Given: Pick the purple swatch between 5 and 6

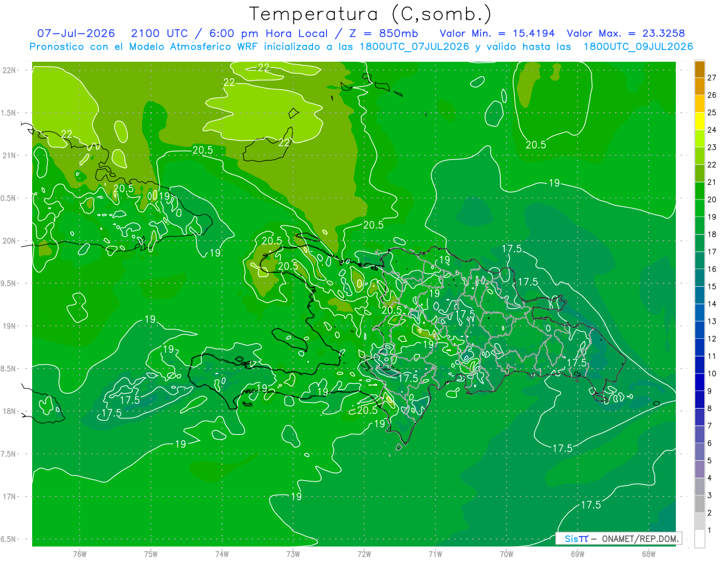Looking at the screenshot, I should (699, 452).
